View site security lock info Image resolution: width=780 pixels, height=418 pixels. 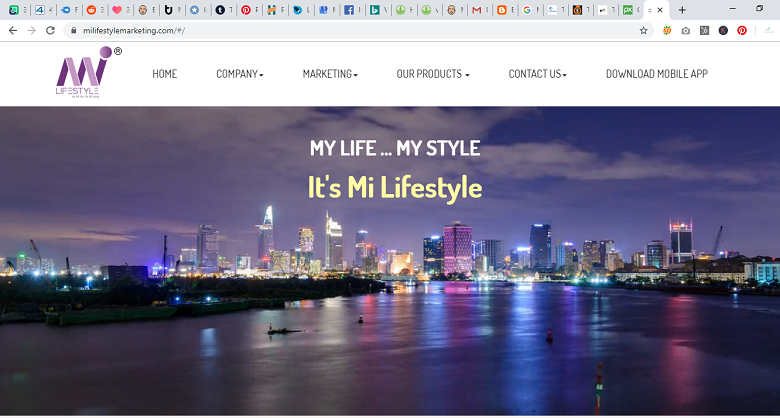(74, 30)
